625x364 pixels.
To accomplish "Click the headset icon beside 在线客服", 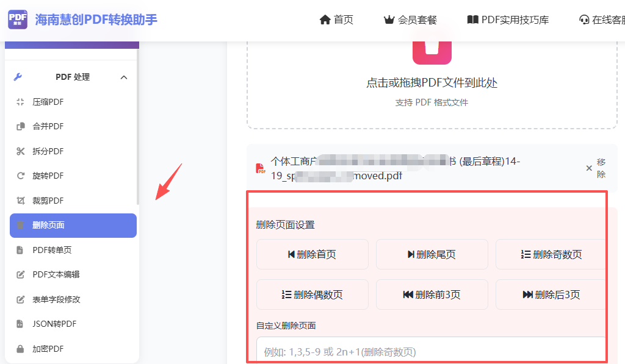I will click(x=584, y=20).
